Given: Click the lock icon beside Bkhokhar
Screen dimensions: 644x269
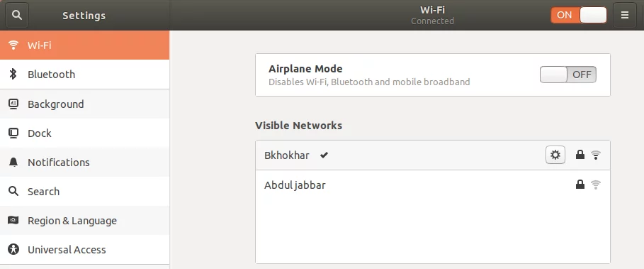Looking at the screenshot, I should coord(580,155).
